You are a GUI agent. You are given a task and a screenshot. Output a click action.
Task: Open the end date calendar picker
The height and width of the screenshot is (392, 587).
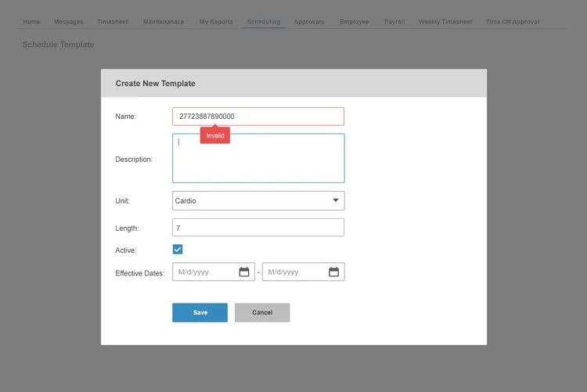coord(334,272)
